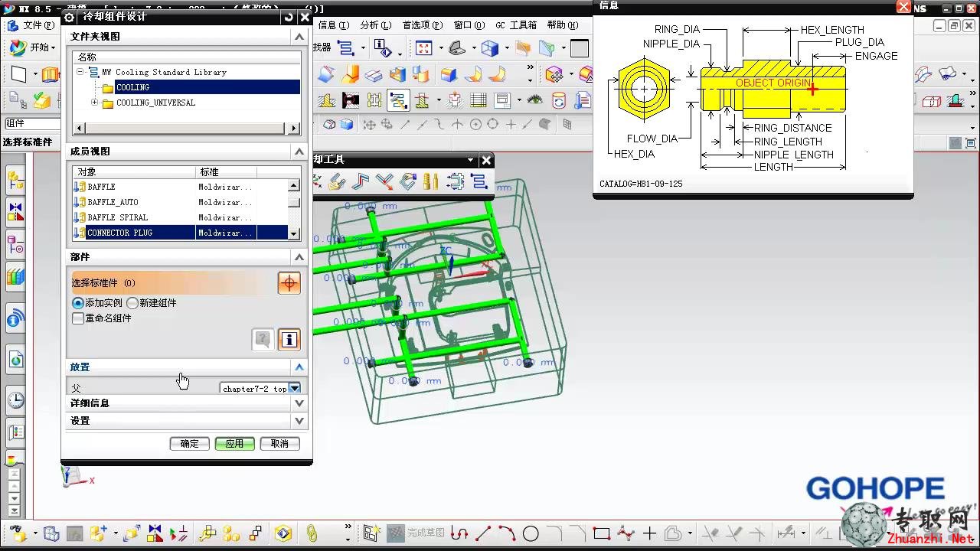This screenshot has height=551, width=980.
Task: Open the parent chapter7-2 top dropdown
Action: (x=294, y=389)
